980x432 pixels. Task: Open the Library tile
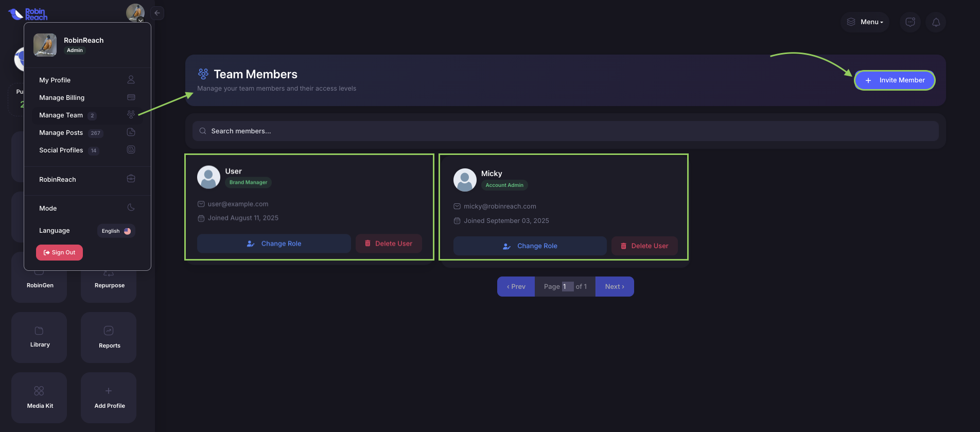coord(39,337)
